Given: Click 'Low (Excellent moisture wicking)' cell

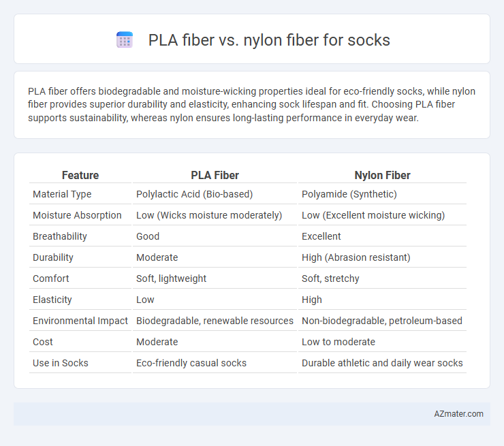Looking at the screenshot, I should pos(373,215).
